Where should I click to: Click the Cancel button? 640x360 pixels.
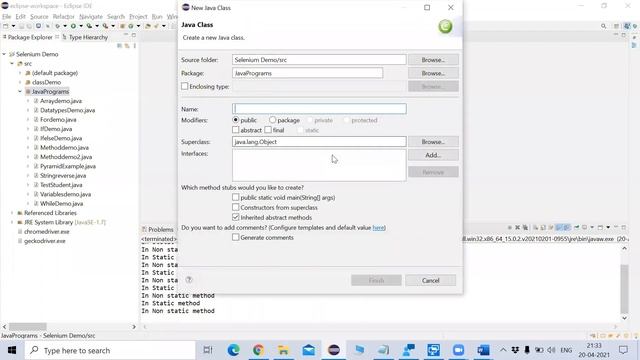(x=431, y=280)
